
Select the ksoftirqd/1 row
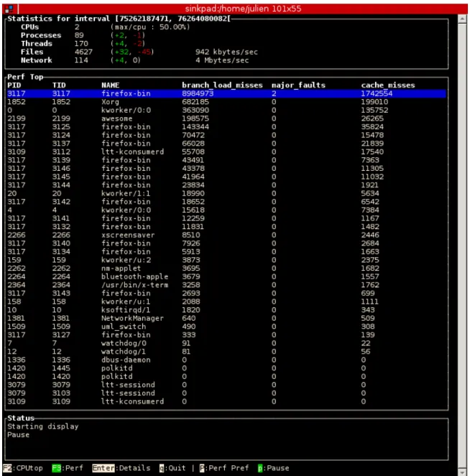pyautogui.click(x=226, y=310)
